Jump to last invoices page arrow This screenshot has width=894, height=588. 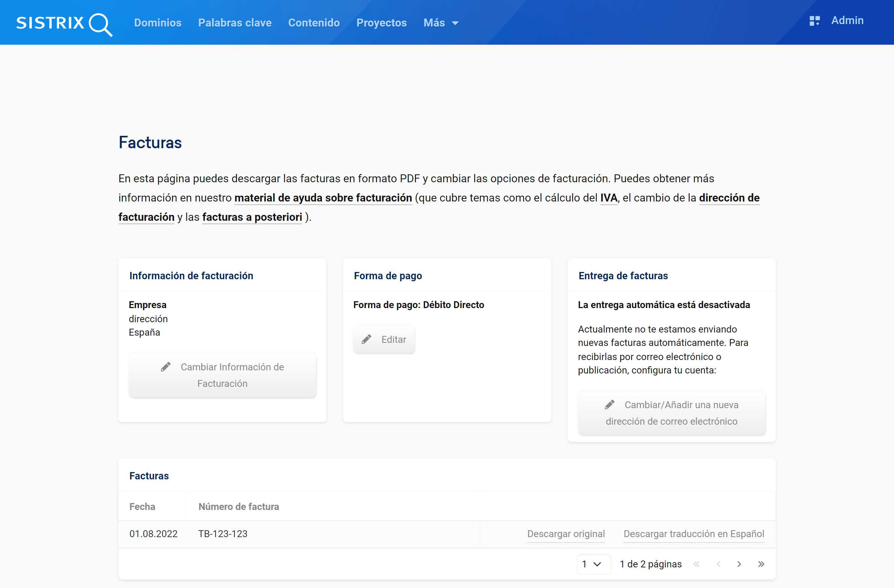tap(761, 564)
